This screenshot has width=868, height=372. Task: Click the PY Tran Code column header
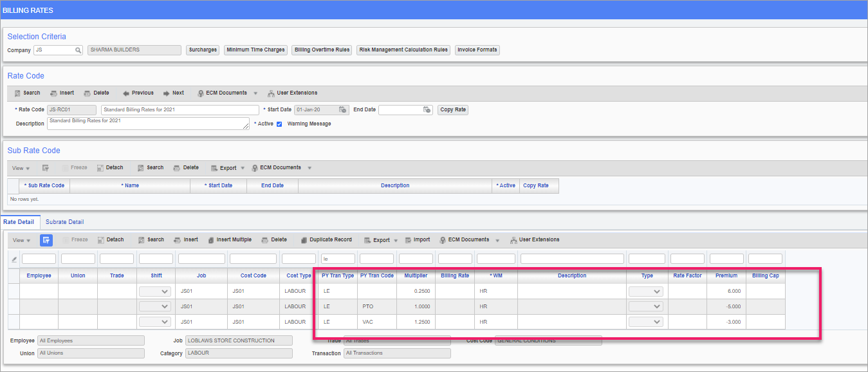[377, 275]
